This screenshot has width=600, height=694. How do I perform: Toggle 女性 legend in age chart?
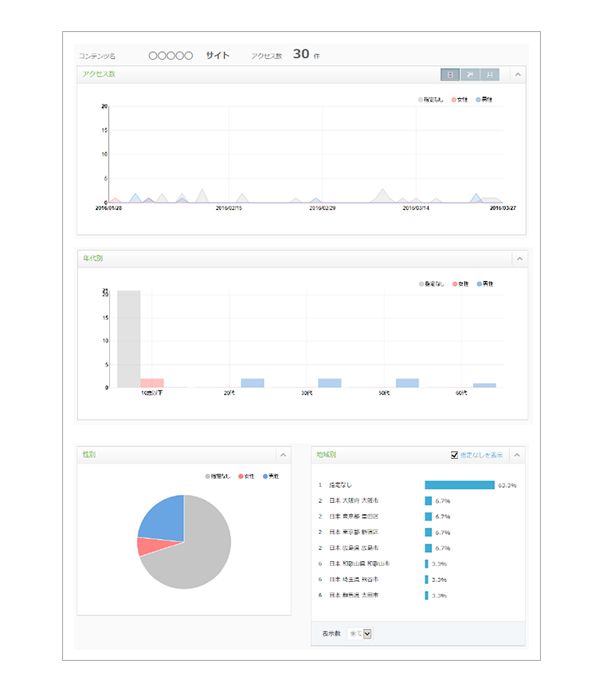tap(461, 284)
